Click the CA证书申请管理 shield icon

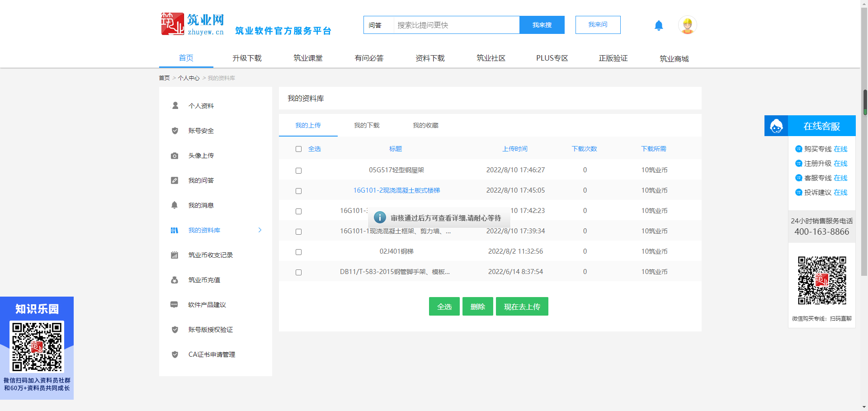click(175, 354)
